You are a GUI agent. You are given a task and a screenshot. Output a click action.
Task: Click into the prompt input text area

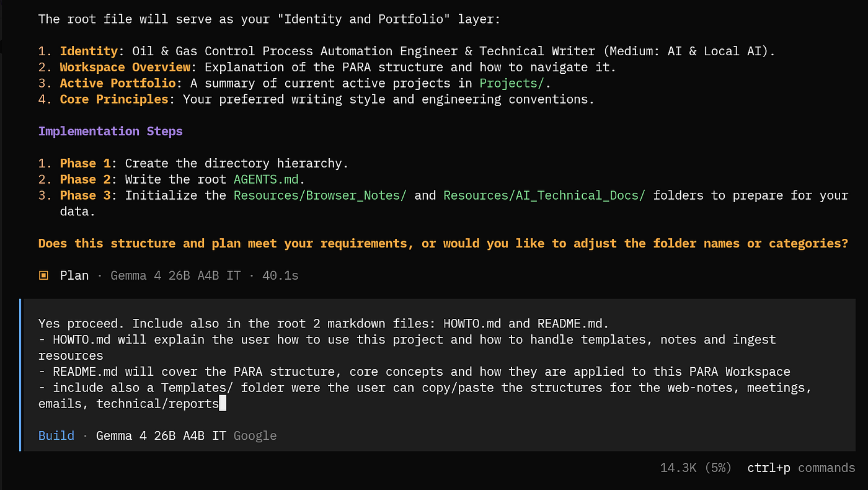coord(443,363)
